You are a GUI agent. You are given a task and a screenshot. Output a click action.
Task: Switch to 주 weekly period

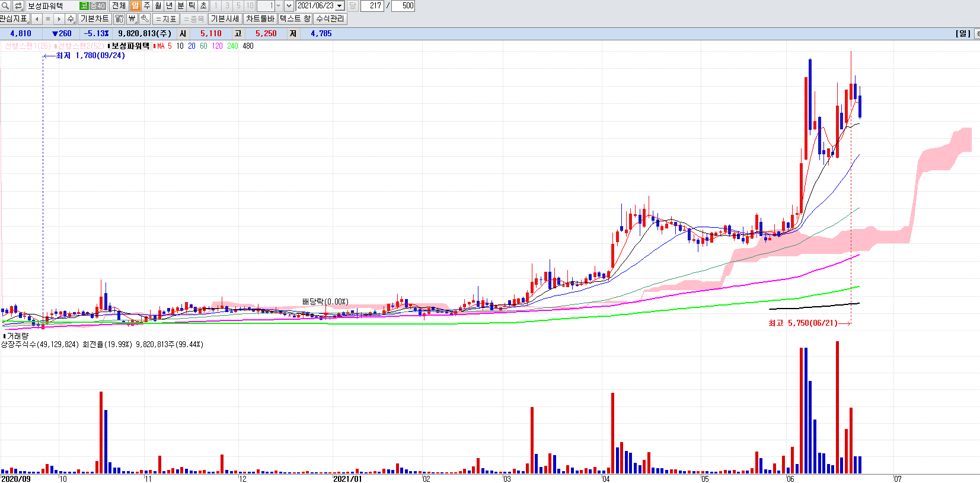[x=146, y=6]
